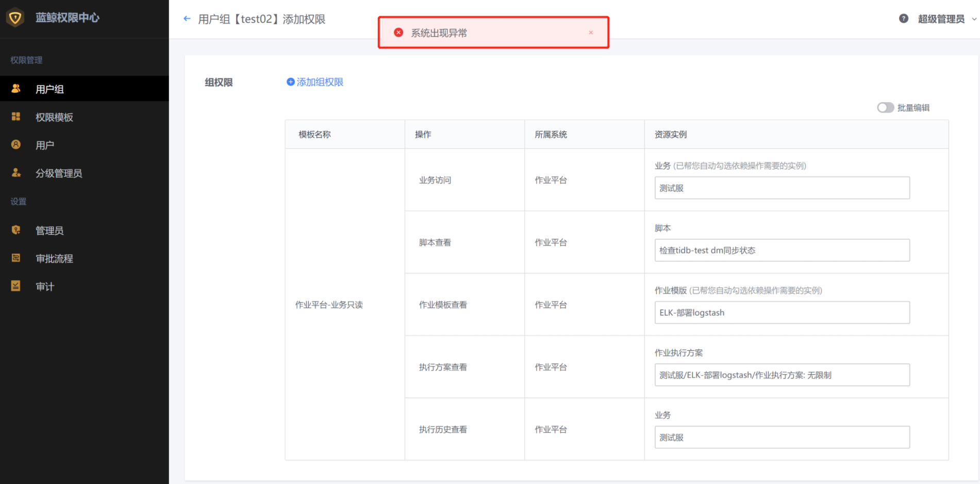Image resolution: width=980 pixels, height=484 pixels.
Task: Enable the 批量编辑 toggle
Action: pos(885,107)
